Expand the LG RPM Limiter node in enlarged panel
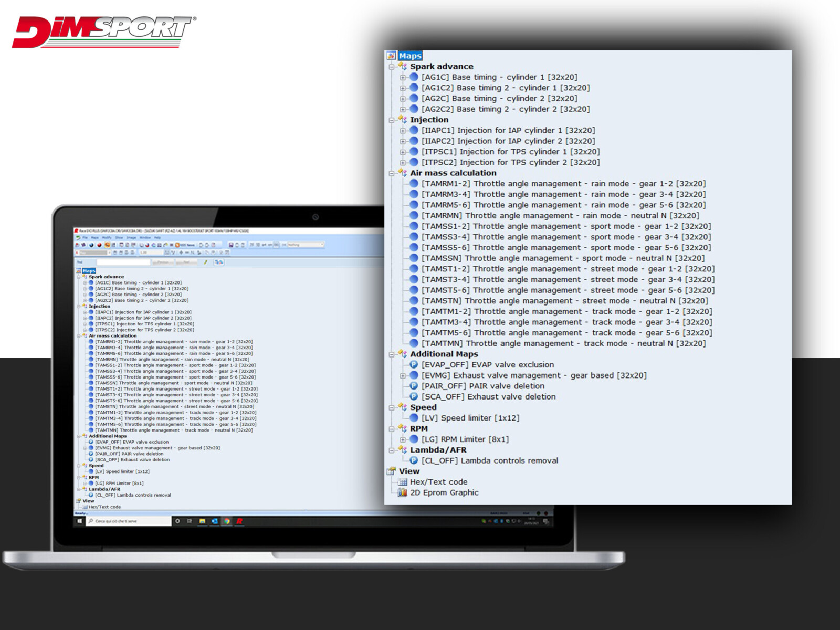Image resolution: width=840 pixels, height=630 pixels. [403, 439]
